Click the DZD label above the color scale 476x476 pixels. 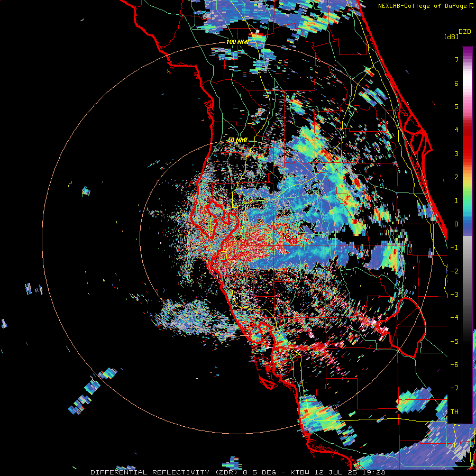[465, 32]
